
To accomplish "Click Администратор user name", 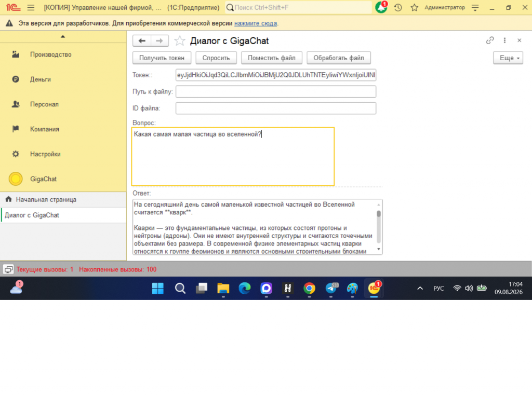I will (445, 7).
